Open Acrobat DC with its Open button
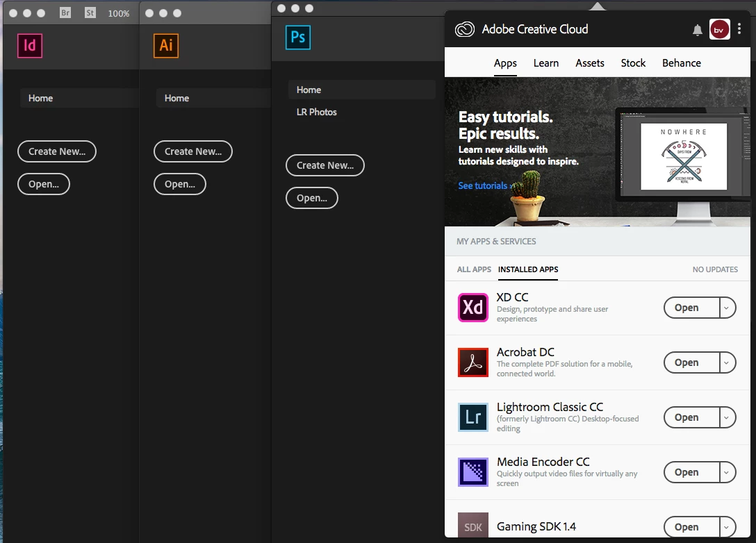The height and width of the screenshot is (543, 756). (691, 362)
